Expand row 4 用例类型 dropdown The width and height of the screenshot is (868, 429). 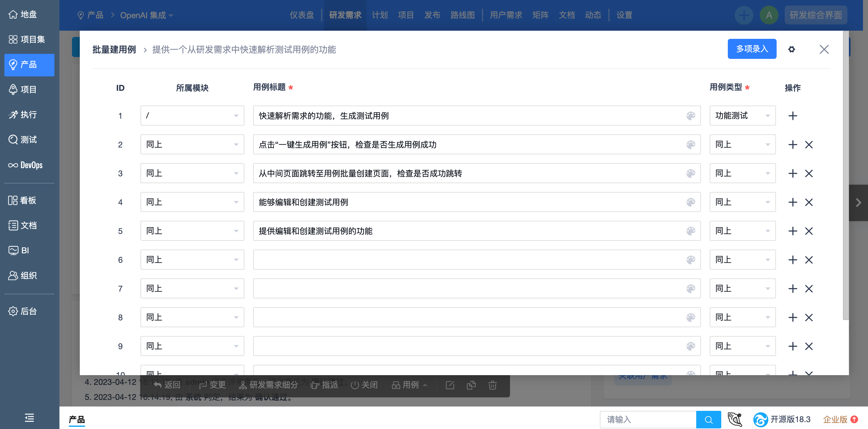[x=742, y=202]
